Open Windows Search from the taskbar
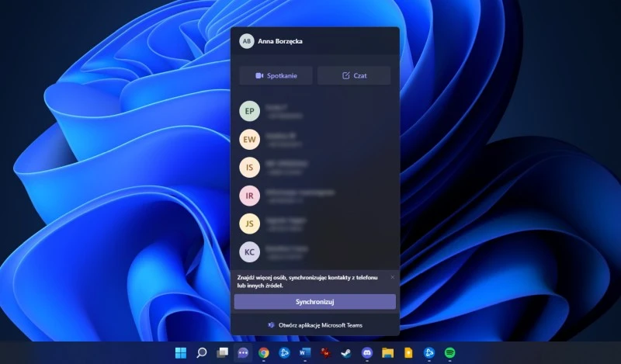The image size is (621, 364). click(202, 353)
